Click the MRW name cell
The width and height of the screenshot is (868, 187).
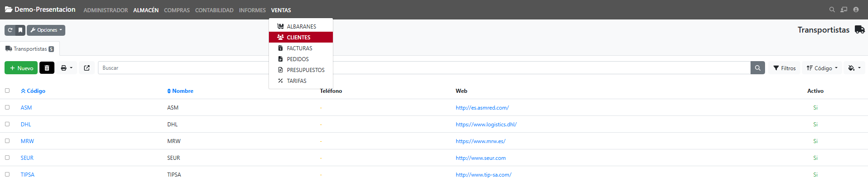coord(174,141)
